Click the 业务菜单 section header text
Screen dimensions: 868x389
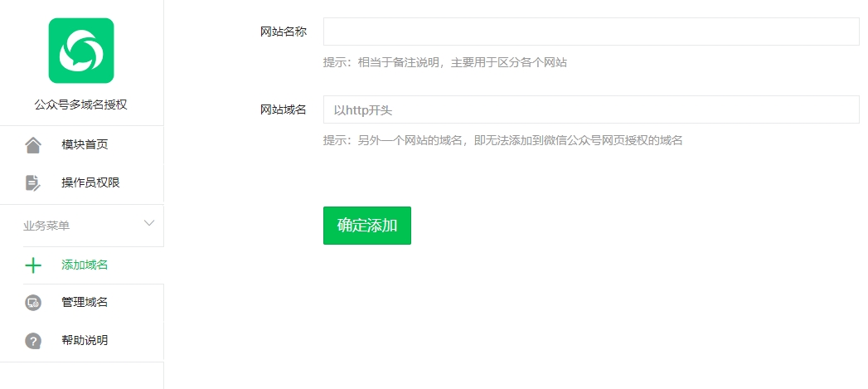pyautogui.click(x=46, y=226)
